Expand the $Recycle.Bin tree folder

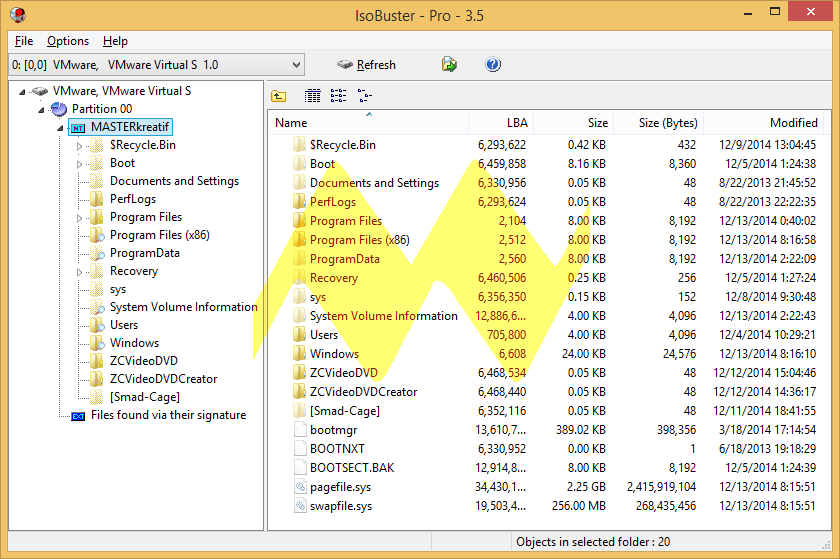pyautogui.click(x=79, y=146)
